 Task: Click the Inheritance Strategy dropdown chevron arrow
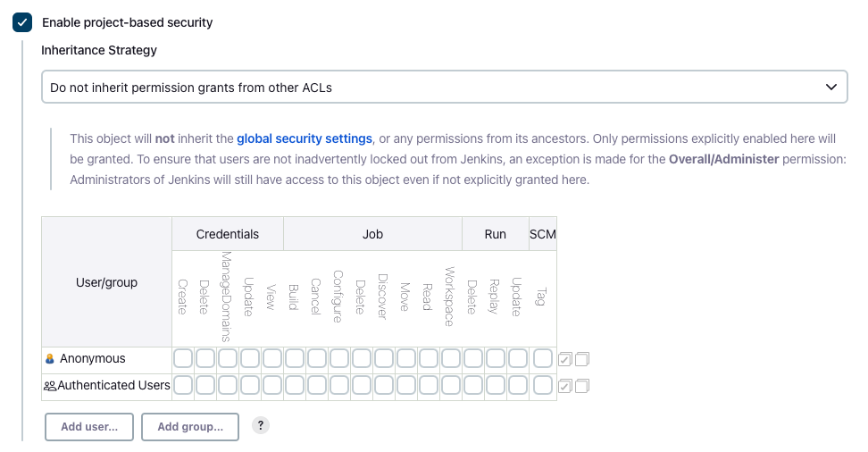click(x=831, y=88)
